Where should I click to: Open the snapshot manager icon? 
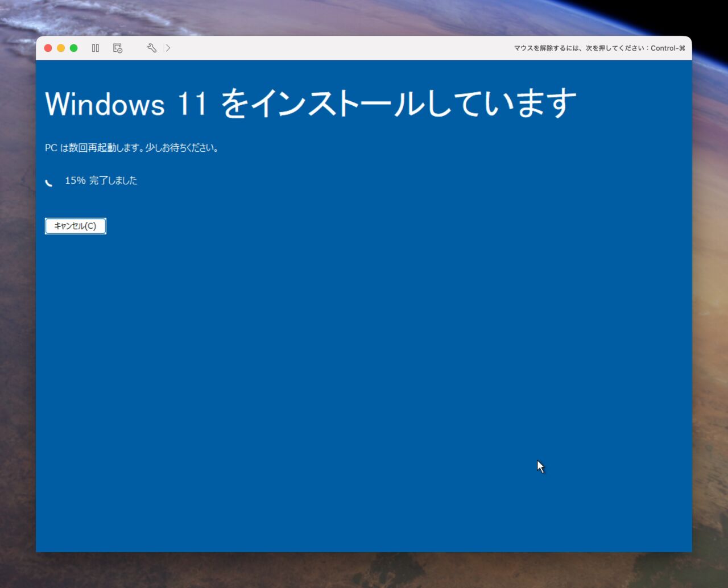click(x=118, y=48)
